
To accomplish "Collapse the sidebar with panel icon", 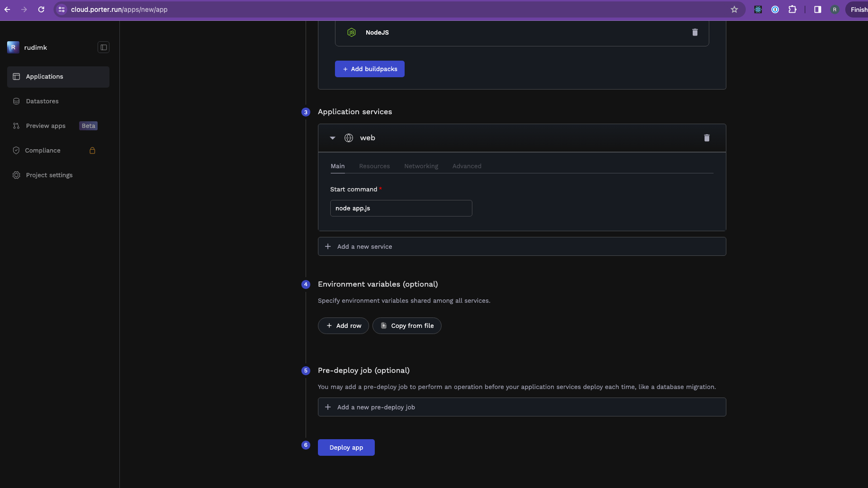I will tap(103, 47).
